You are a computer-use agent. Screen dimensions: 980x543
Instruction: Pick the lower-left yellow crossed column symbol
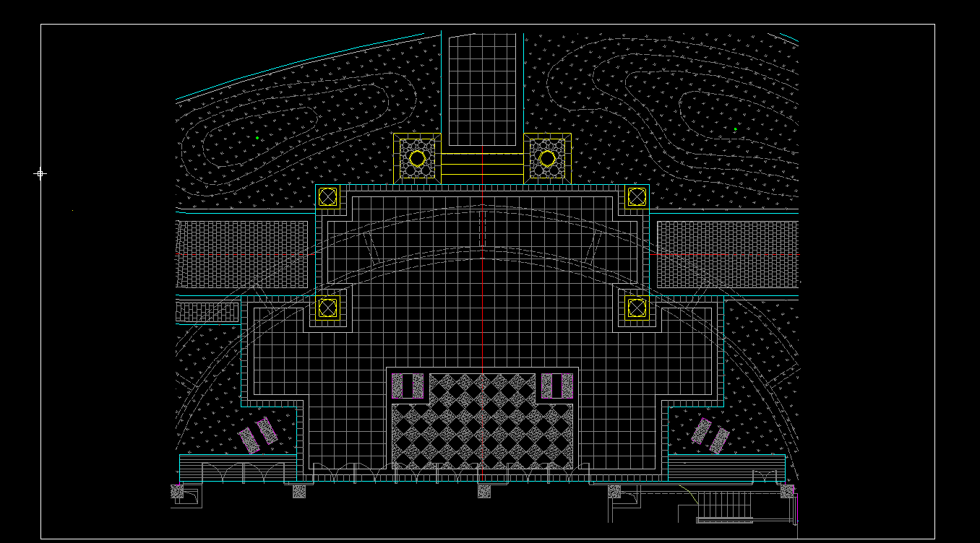(x=328, y=308)
